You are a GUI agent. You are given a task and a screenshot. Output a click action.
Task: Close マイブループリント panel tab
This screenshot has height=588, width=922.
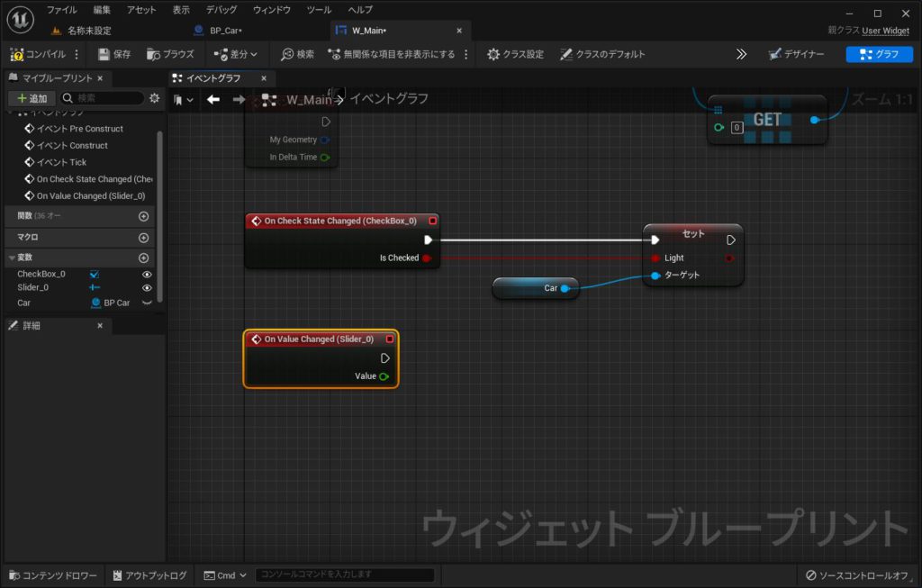point(100,78)
